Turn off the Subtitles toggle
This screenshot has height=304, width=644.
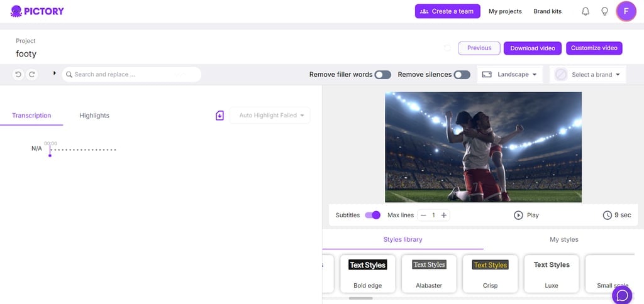click(x=372, y=215)
